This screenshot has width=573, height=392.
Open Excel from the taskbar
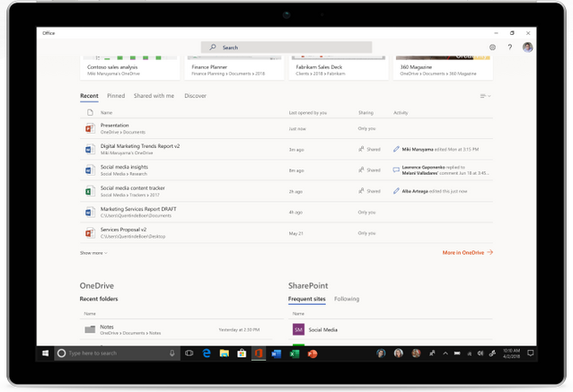click(295, 353)
